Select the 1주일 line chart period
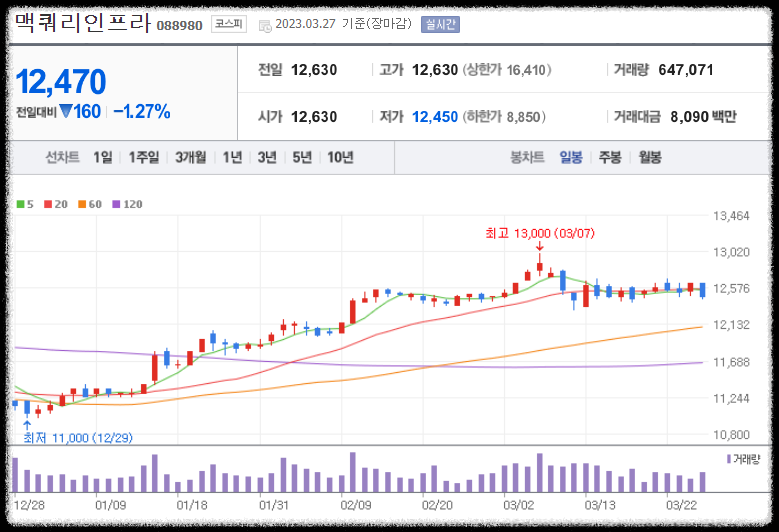Image resolution: width=779 pixels, height=532 pixels. (x=144, y=157)
